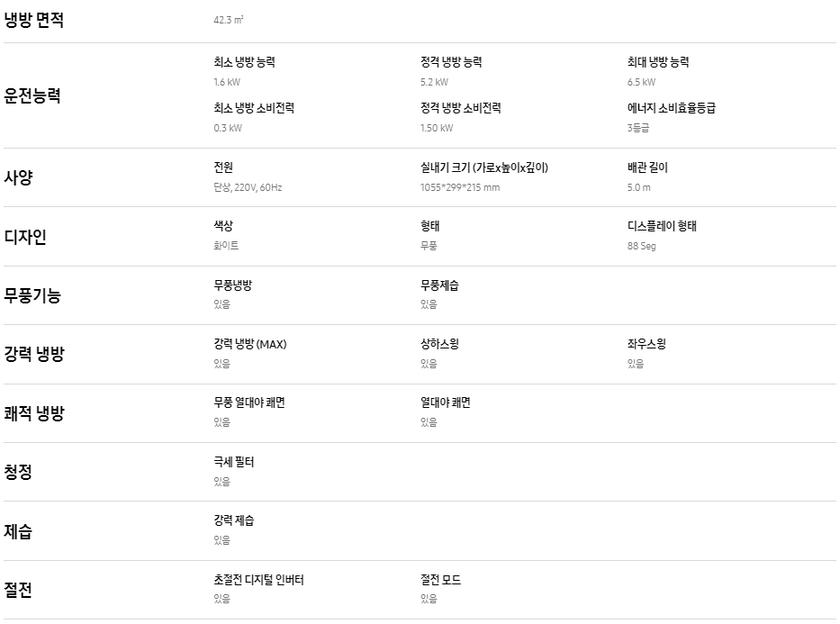Select the 단상, 220V, 60Hz power value
Viewport: 840px width, 624px height.
pos(248,187)
